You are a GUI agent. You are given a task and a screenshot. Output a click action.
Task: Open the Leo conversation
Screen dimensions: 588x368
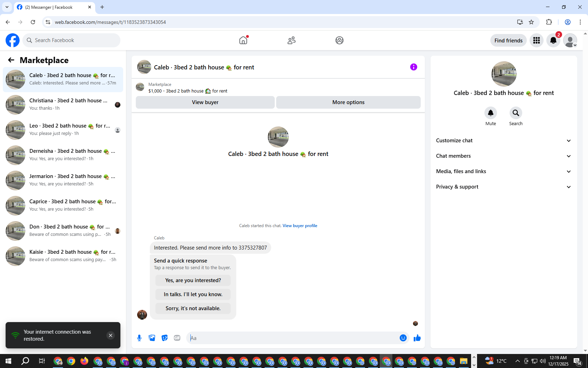(x=63, y=130)
